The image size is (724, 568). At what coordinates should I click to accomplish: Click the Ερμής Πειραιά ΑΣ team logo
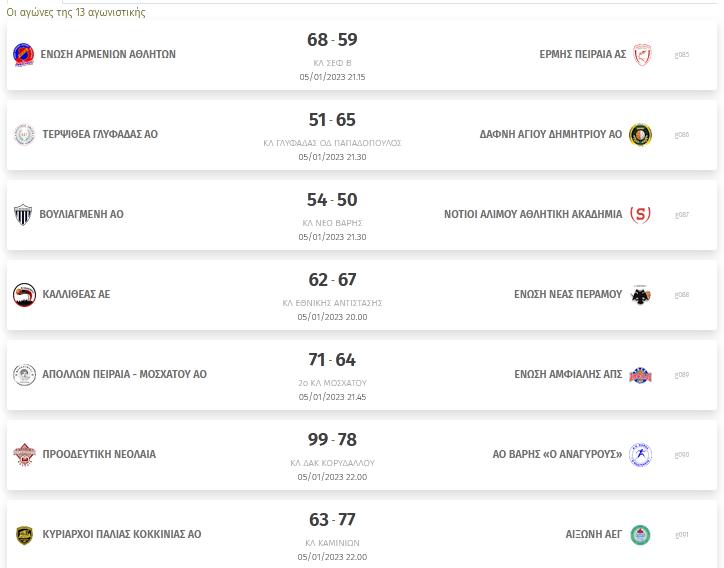(x=642, y=54)
